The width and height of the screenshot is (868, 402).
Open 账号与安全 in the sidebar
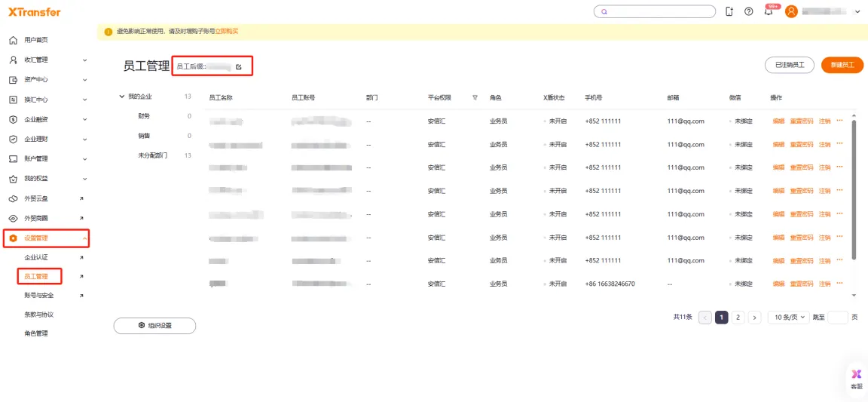(x=39, y=296)
